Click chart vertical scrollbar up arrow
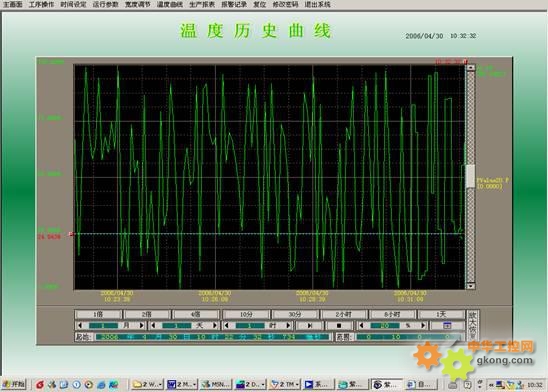The image size is (548, 392). (x=471, y=67)
